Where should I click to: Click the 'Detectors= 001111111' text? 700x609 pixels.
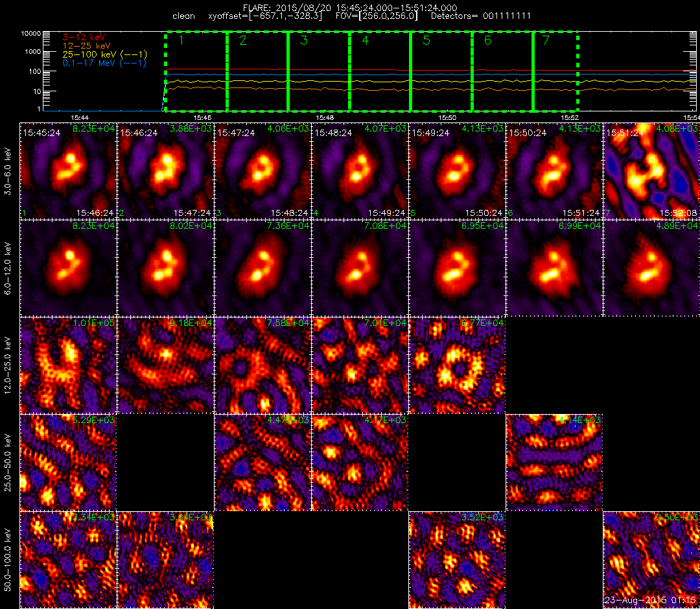[481, 16]
